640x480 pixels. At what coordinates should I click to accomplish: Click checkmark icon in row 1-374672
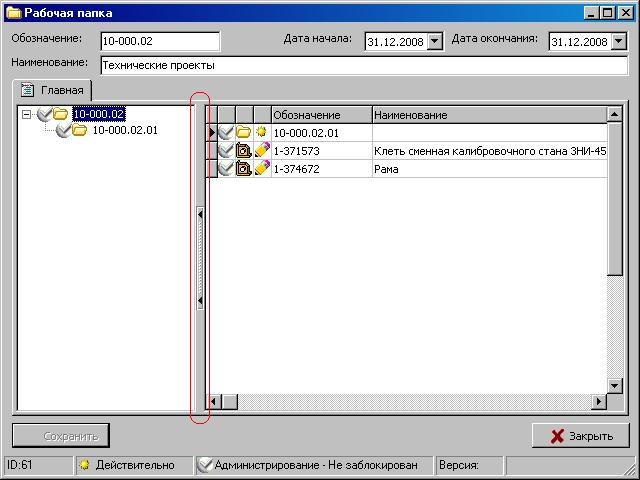click(226, 169)
